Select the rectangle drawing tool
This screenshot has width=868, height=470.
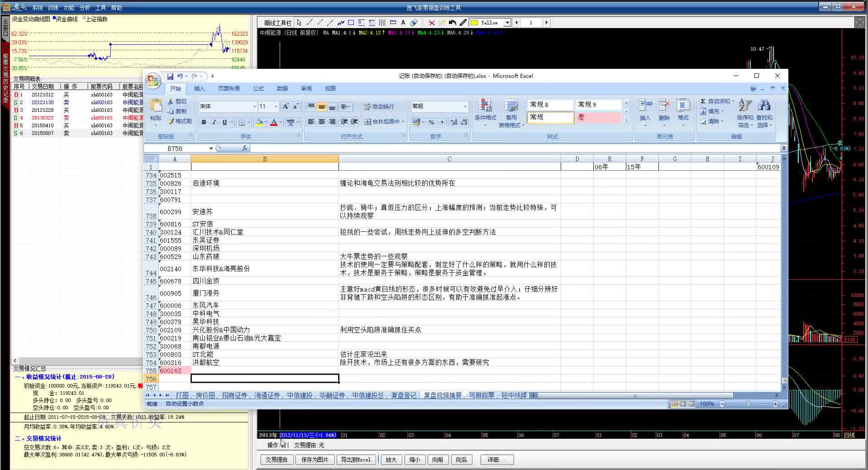point(351,23)
